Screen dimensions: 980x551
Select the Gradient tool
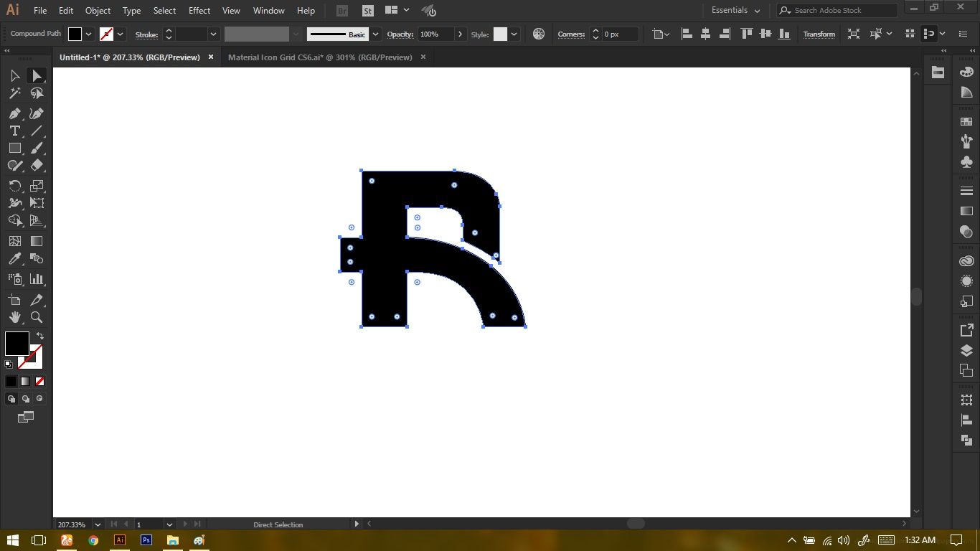(x=37, y=241)
